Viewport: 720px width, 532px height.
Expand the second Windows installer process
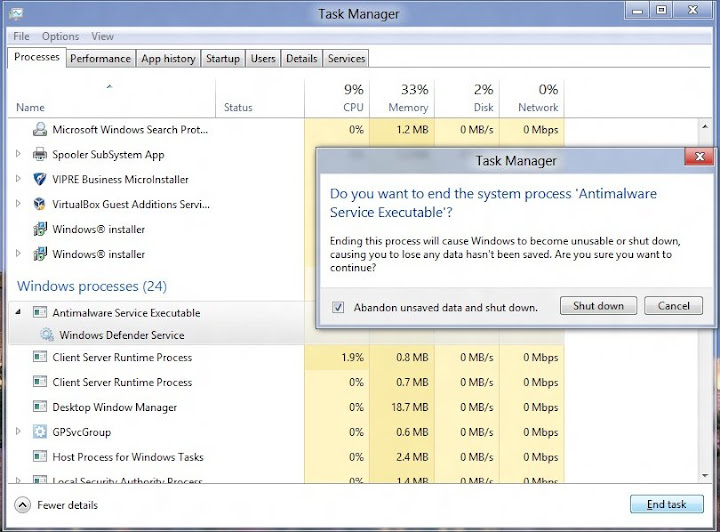click(x=18, y=253)
